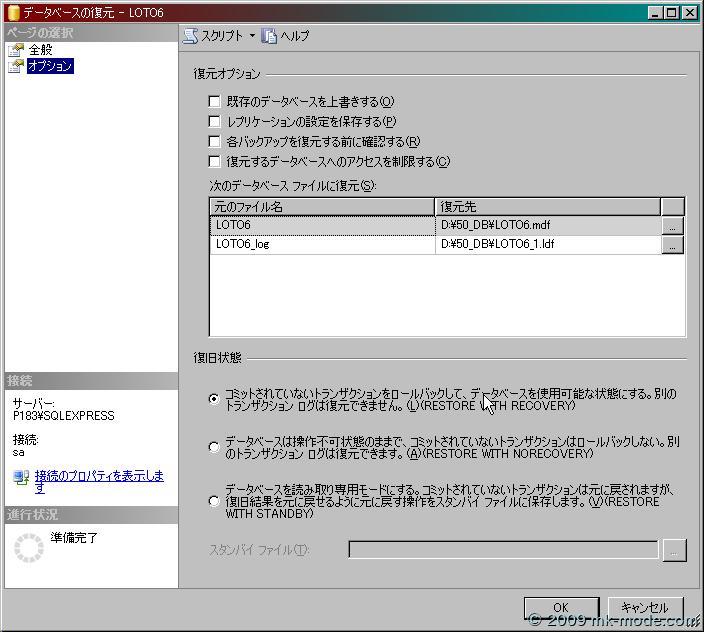Select the オプション page in sidebar
This screenshot has width=704, height=632.
[x=49, y=66]
